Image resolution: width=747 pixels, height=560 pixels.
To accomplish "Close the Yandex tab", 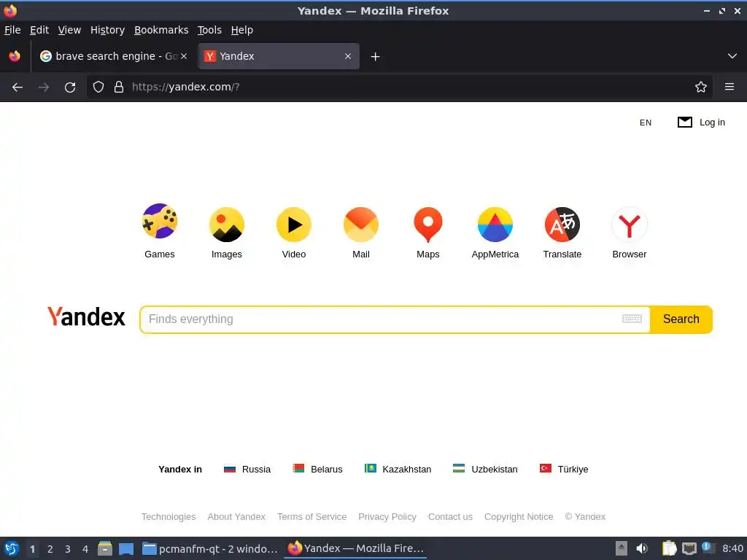I will click(x=348, y=56).
